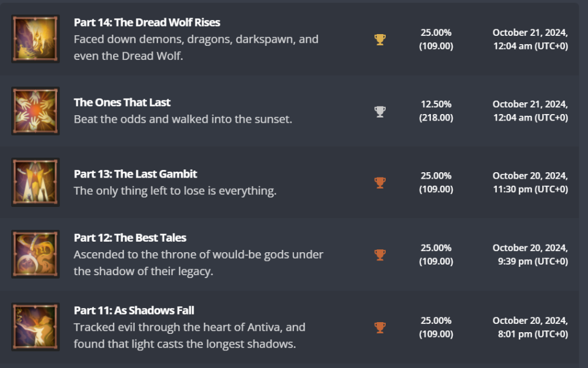Select 'The Ones That Last' title
Screen dimensions: 588x368
(x=122, y=102)
